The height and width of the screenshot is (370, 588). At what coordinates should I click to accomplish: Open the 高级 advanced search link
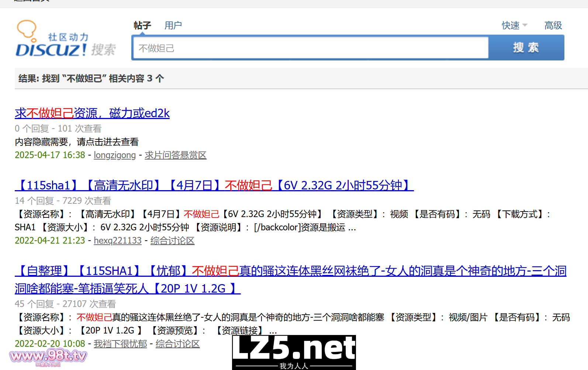[x=553, y=25]
